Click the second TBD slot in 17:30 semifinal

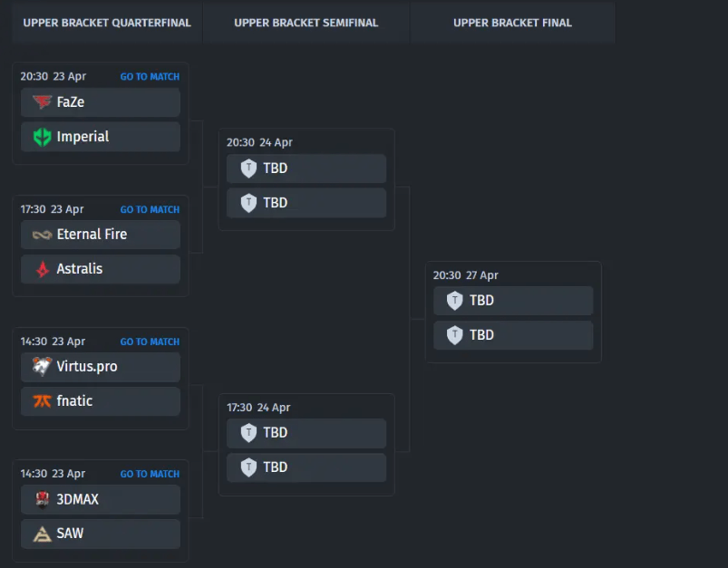(x=306, y=467)
